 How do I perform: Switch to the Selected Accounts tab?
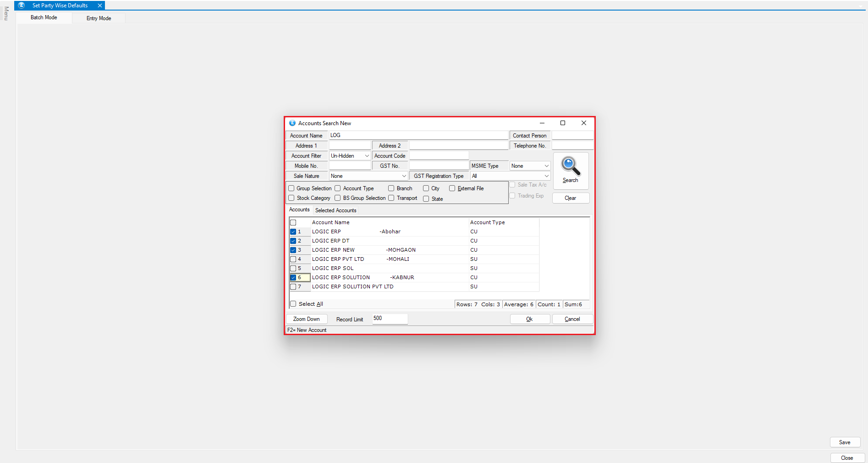pyautogui.click(x=335, y=210)
